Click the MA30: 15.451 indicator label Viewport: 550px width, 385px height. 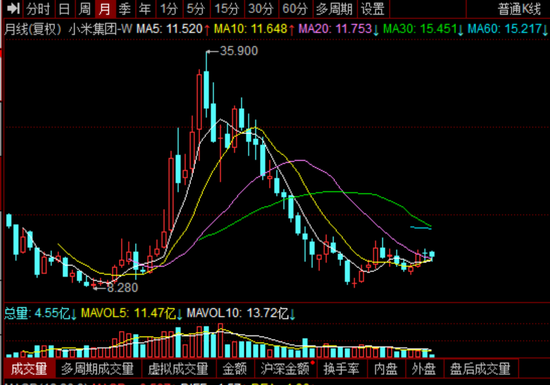(423, 29)
